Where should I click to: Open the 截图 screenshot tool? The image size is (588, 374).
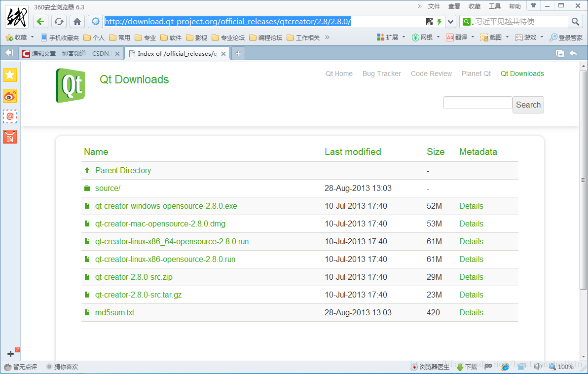click(491, 37)
